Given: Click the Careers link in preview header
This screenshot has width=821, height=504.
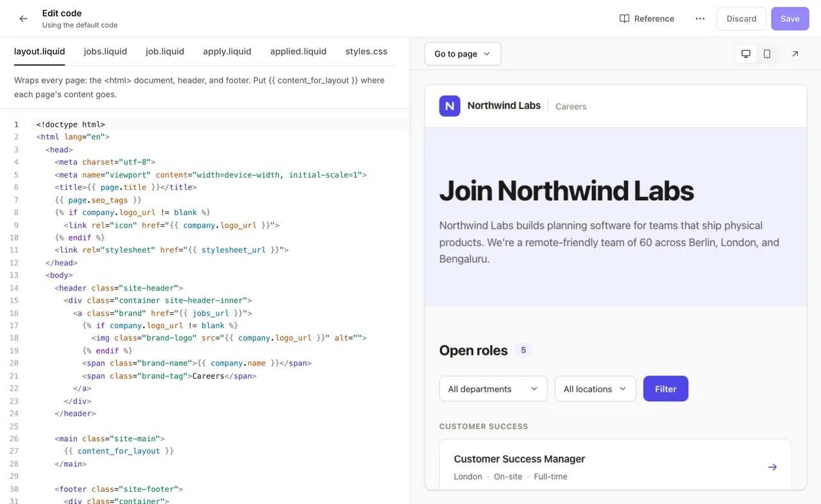Looking at the screenshot, I should [571, 106].
